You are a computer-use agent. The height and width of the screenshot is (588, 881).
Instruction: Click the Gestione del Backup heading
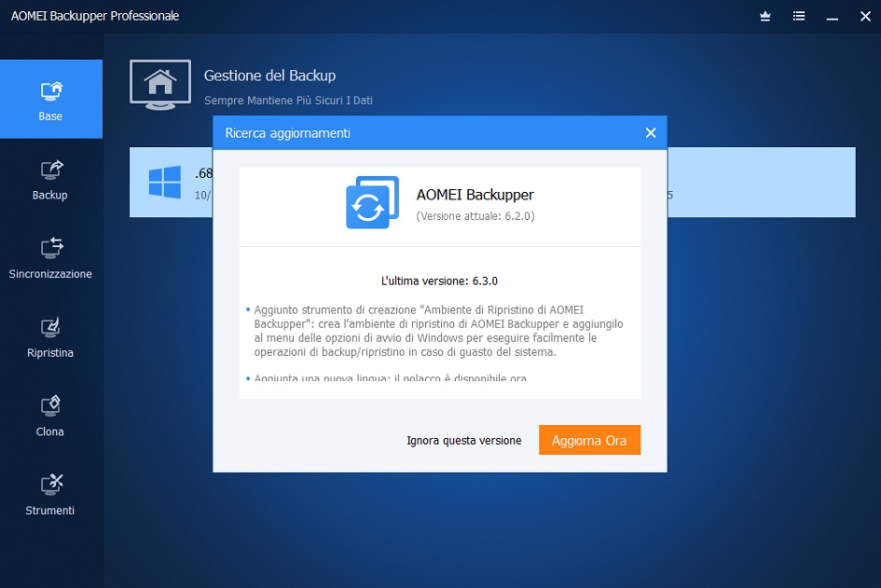269,75
